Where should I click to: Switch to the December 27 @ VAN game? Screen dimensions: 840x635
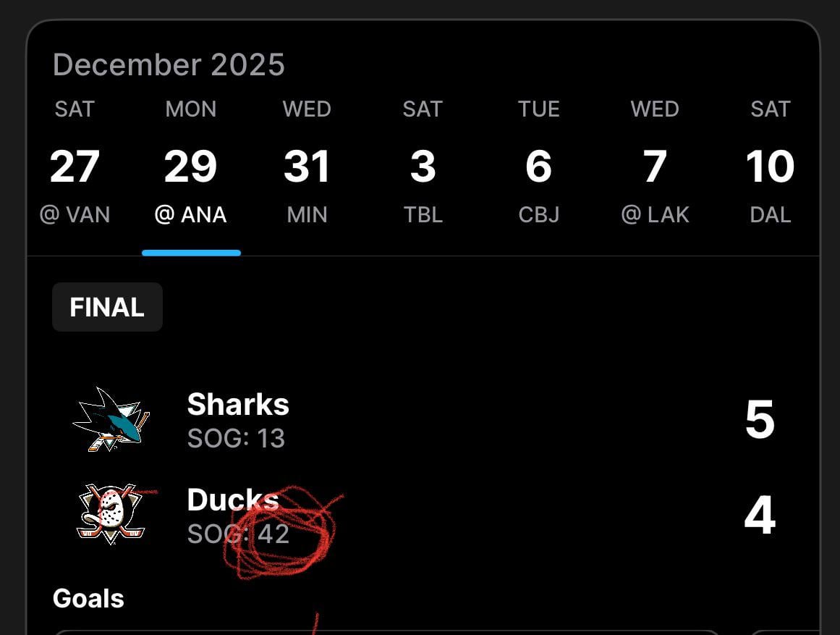pos(75,167)
